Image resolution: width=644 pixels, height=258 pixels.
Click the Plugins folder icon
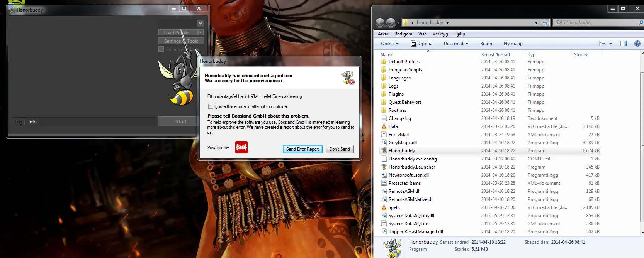click(384, 94)
